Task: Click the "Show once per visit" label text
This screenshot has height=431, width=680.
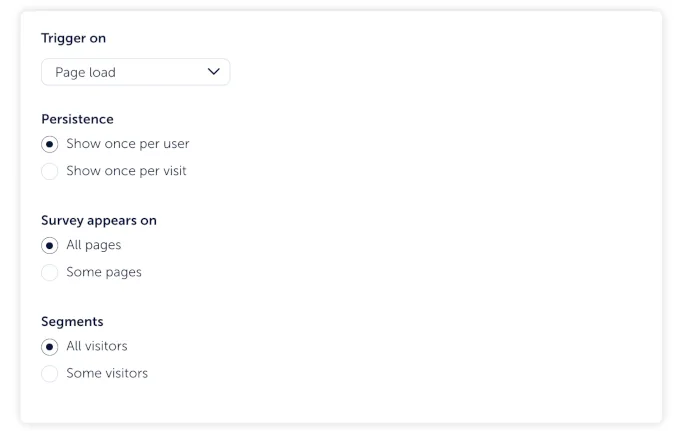Action: point(126,171)
